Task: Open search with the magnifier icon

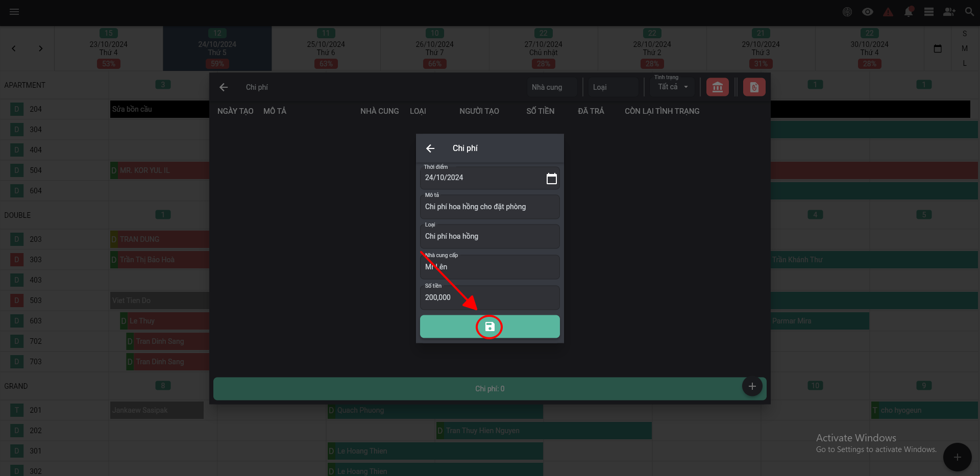Action: 969,12
